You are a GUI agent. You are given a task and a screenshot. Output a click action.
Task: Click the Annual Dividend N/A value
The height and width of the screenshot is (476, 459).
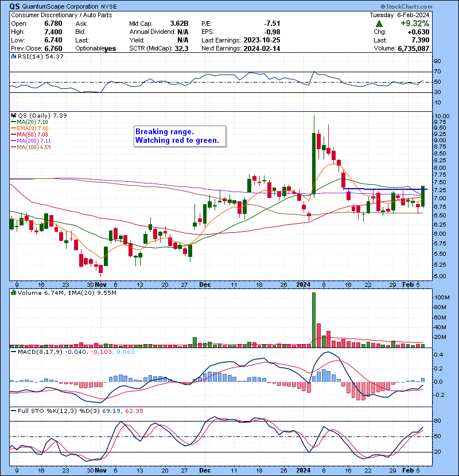click(183, 32)
